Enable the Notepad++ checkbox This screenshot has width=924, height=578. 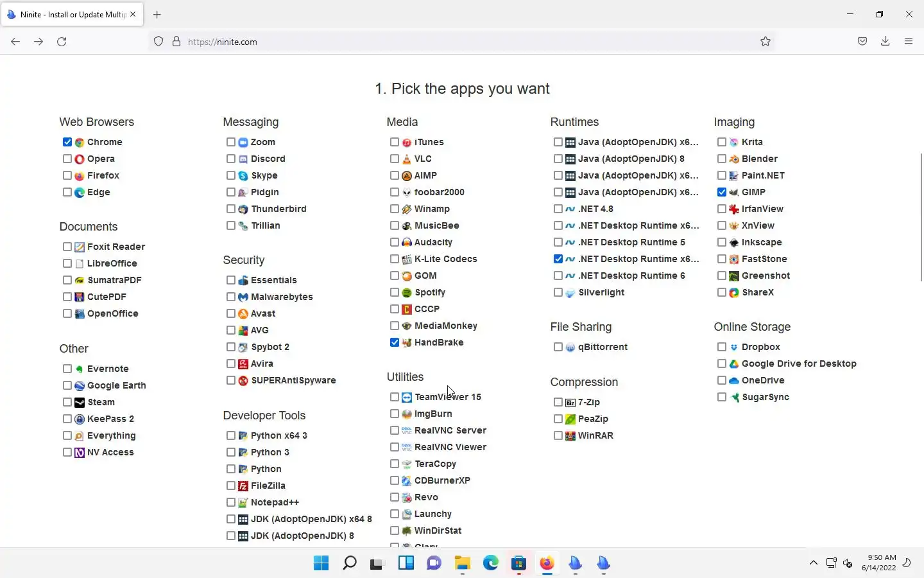231,502
